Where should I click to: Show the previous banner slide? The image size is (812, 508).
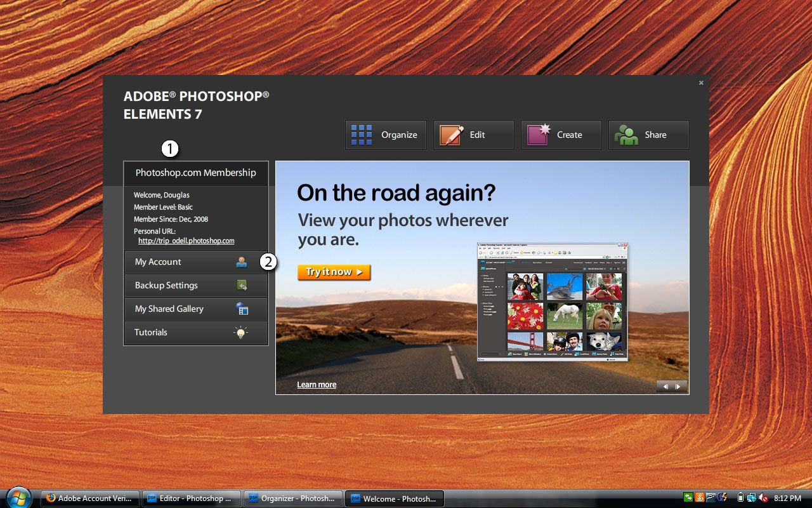(x=665, y=386)
